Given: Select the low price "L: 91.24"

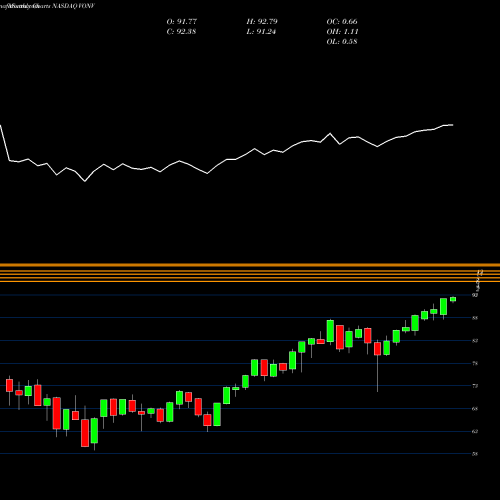Looking at the screenshot, I should [x=261, y=32].
